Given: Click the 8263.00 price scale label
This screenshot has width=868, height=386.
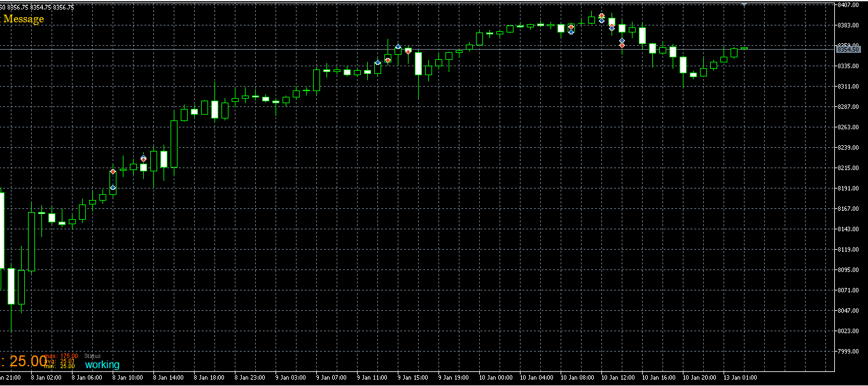Looking at the screenshot, I should pyautogui.click(x=849, y=127).
